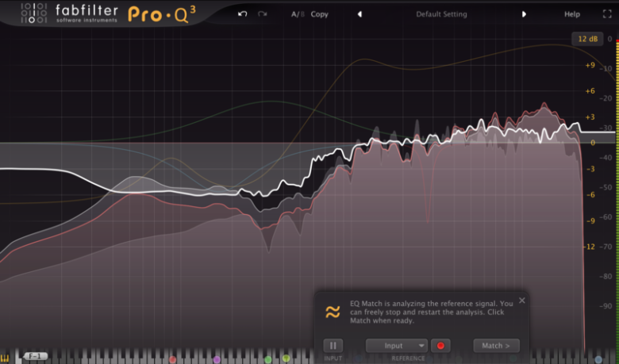Click the F-1 note label marker
The image size is (619, 364).
(36, 357)
